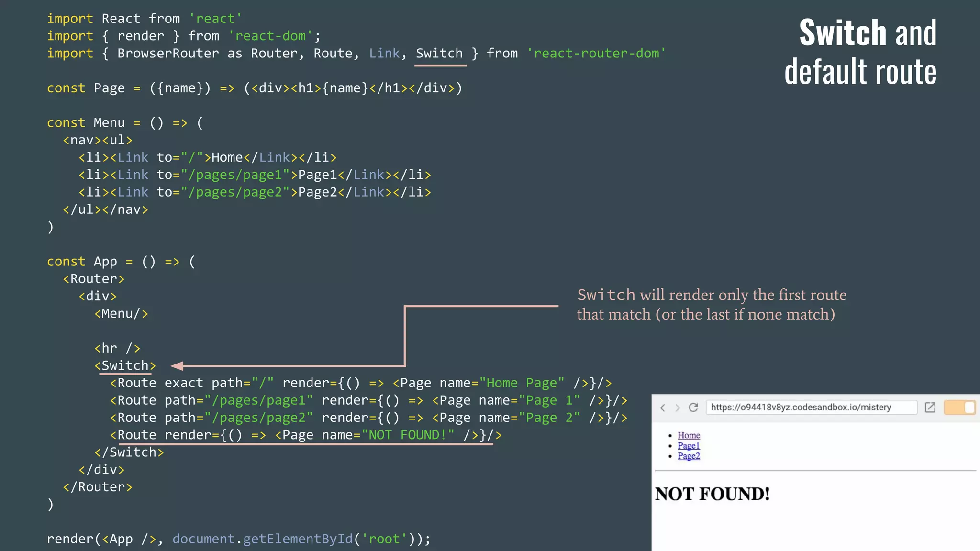Click the </ul></nav> closing line
The height and width of the screenshot is (551, 980).
click(x=105, y=209)
